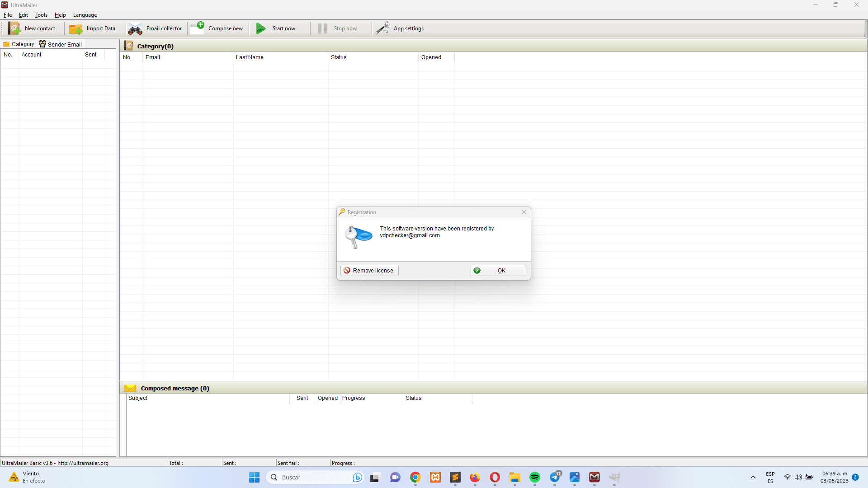Switch to Sender Email tab
868x488 pixels.
tap(61, 44)
